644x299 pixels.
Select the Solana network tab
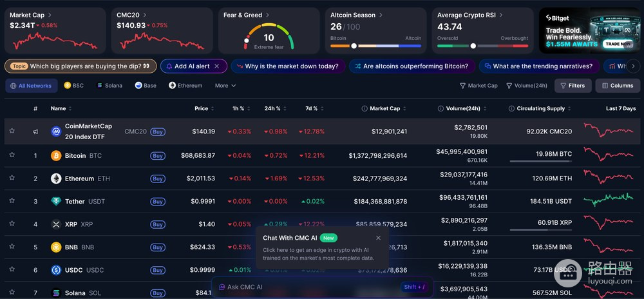109,86
